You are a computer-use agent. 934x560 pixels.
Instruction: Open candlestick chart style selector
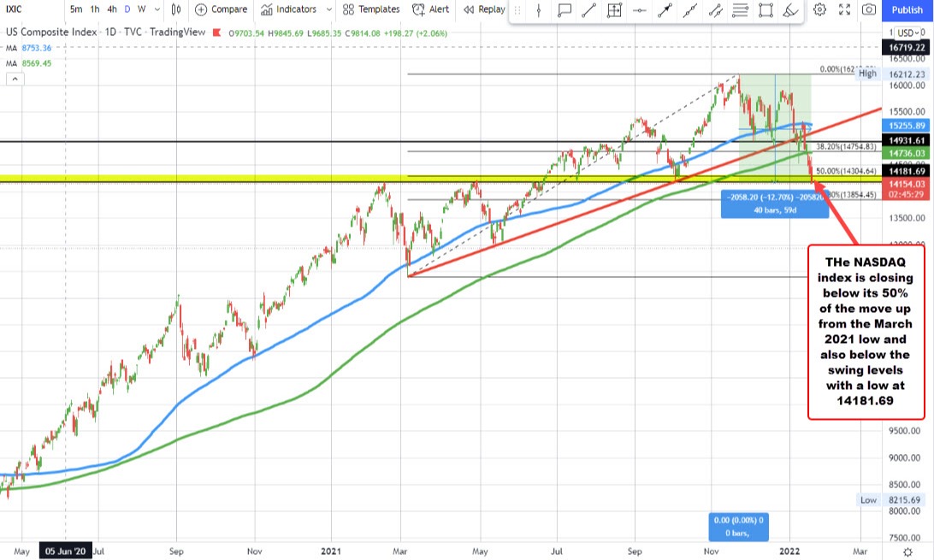176,9
